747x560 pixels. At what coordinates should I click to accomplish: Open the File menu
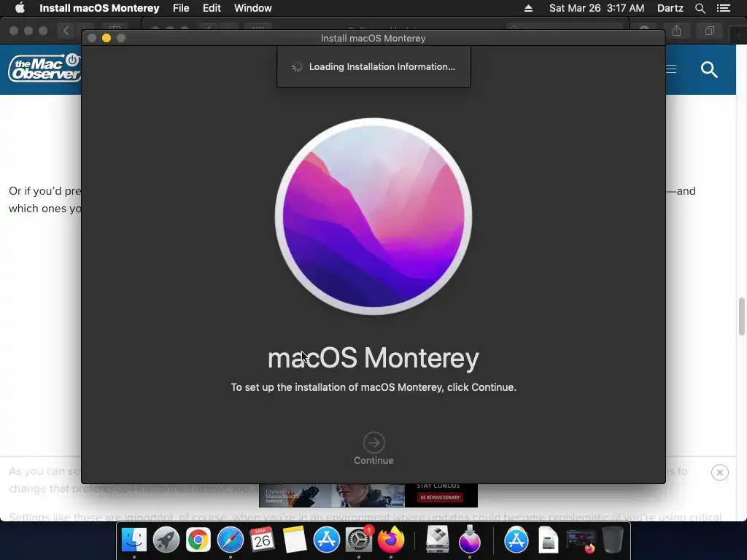181,8
